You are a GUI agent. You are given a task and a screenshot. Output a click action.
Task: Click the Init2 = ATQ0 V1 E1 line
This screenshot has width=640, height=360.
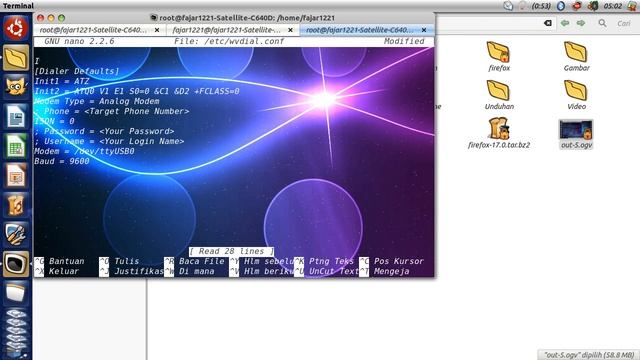tap(137, 91)
